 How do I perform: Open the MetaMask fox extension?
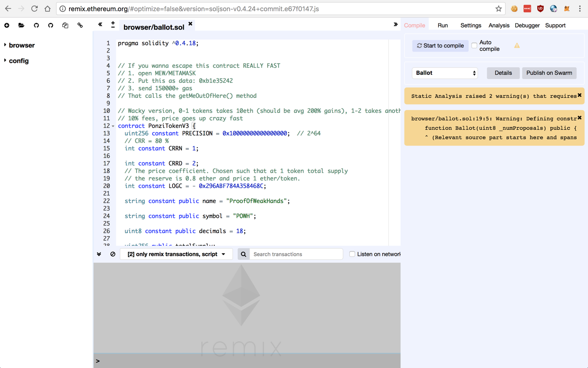(567, 8)
